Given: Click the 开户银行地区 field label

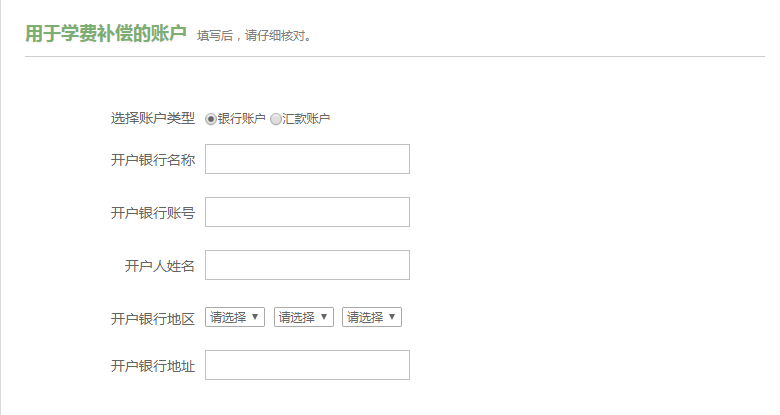Looking at the screenshot, I should (152, 319).
